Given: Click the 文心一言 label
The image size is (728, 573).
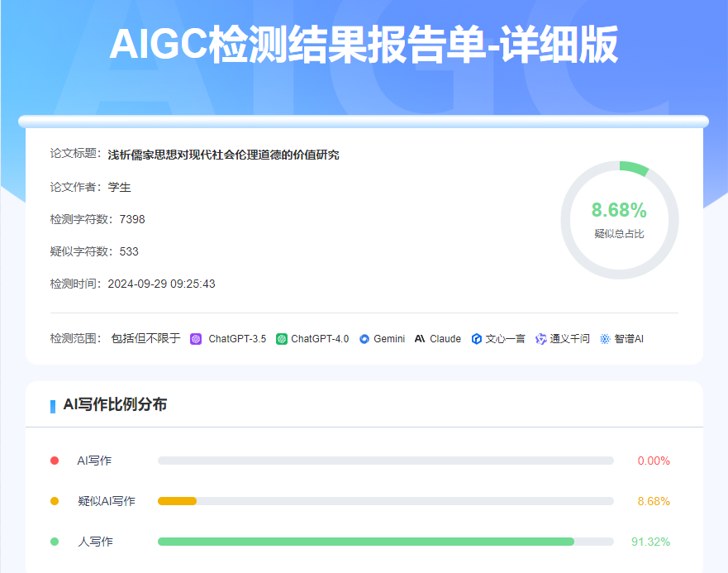Looking at the screenshot, I should tap(505, 339).
